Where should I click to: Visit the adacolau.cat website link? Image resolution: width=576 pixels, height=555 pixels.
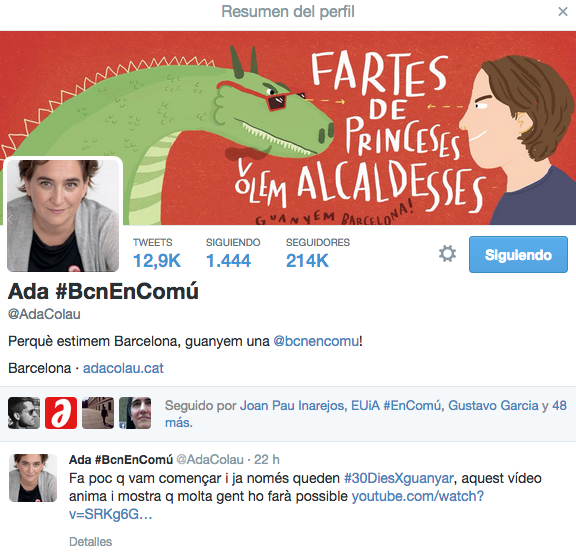[123, 368]
